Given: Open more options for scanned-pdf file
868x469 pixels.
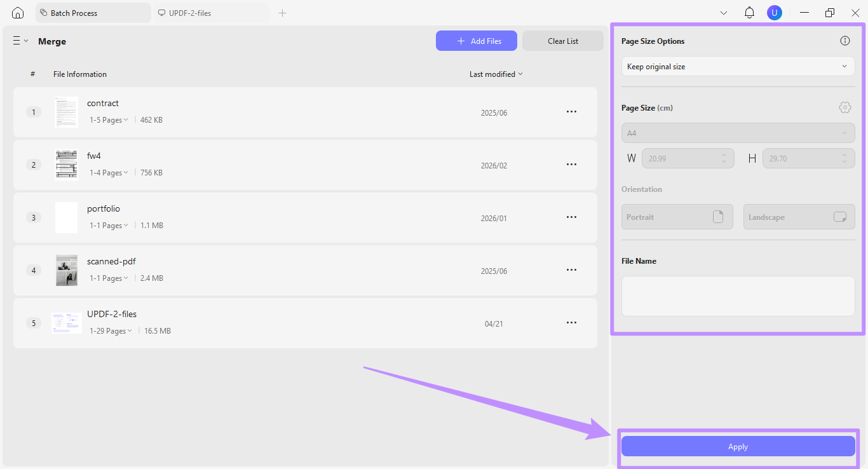Looking at the screenshot, I should [571, 270].
